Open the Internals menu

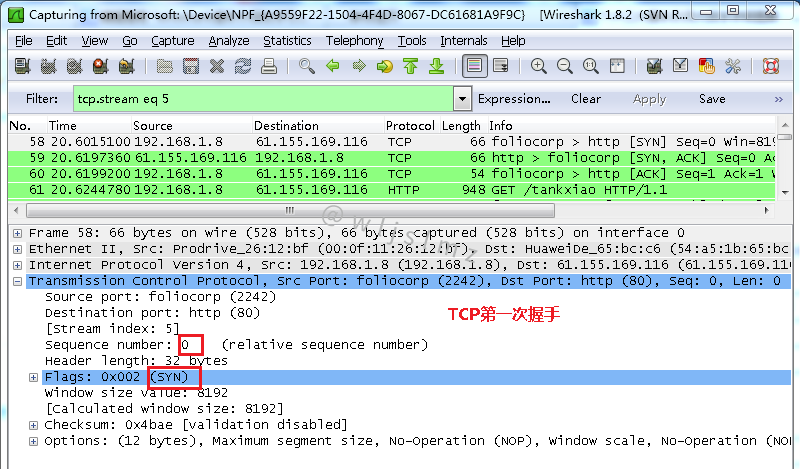463,41
